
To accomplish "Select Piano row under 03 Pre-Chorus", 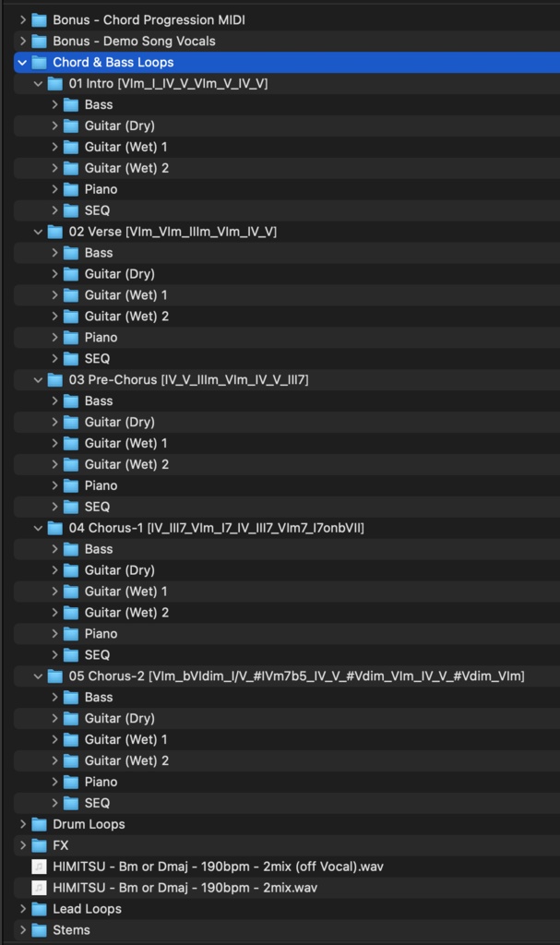I will tap(287, 485).
